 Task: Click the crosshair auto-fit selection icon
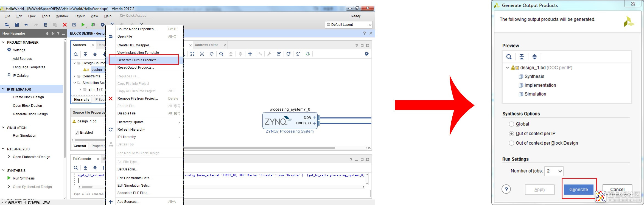click(212, 54)
